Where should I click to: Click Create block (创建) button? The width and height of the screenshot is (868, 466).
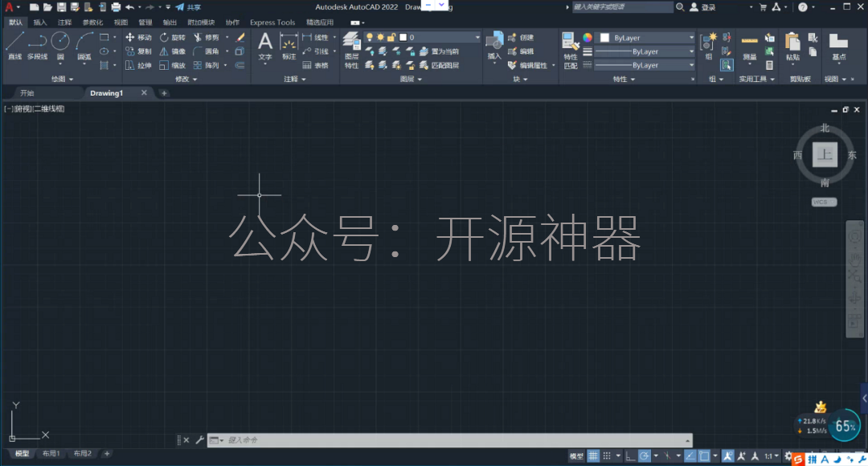521,37
